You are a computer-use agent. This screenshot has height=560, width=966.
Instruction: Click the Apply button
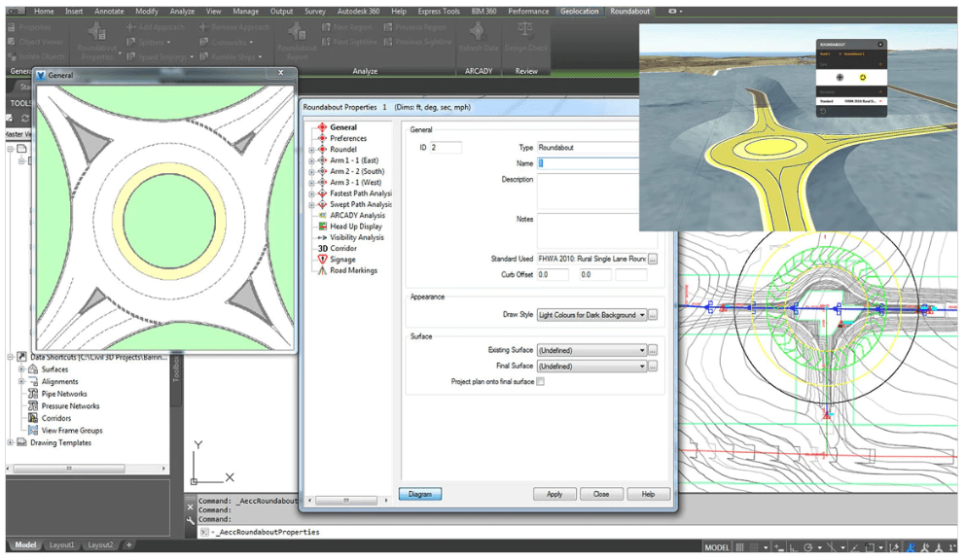tap(555, 495)
